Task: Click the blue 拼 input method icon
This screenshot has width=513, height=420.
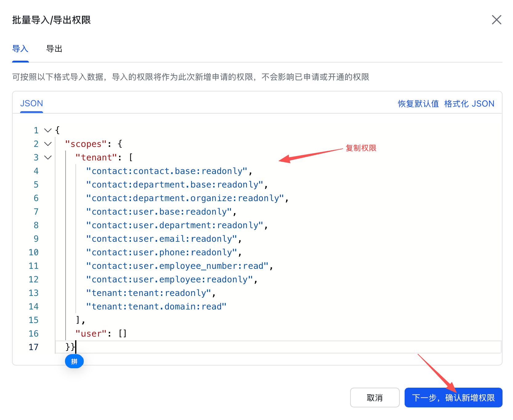Action: tap(74, 361)
